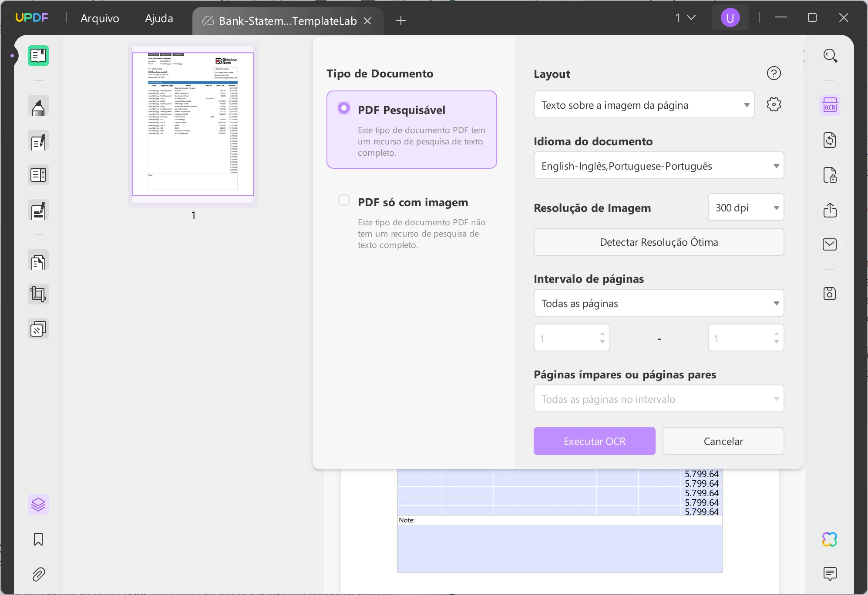Open the Layout dropdown
Image resolution: width=868 pixels, height=595 pixels.
[644, 104]
